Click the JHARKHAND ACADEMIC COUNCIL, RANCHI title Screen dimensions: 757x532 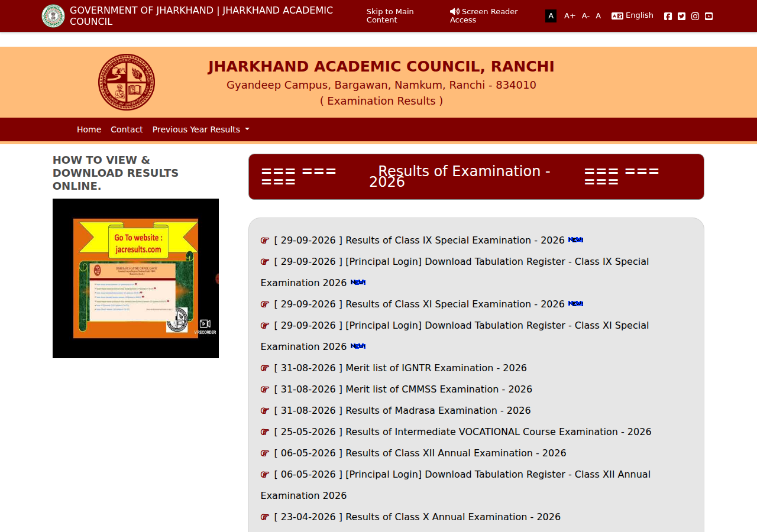pyautogui.click(x=381, y=66)
